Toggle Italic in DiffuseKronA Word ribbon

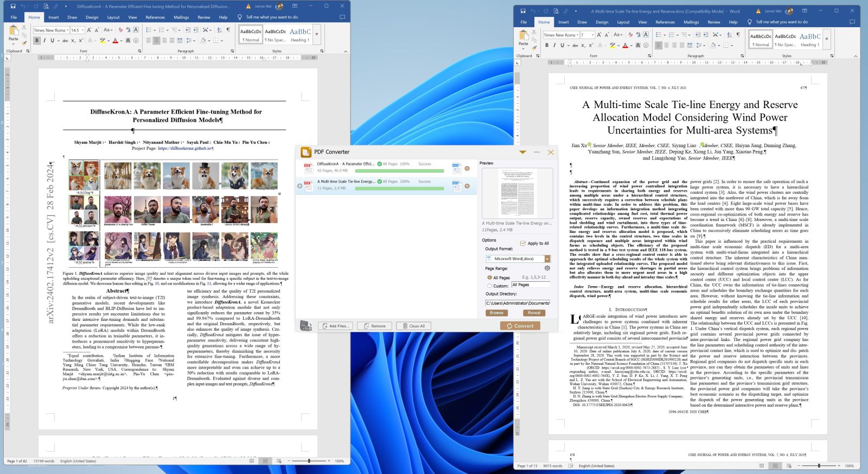point(44,40)
